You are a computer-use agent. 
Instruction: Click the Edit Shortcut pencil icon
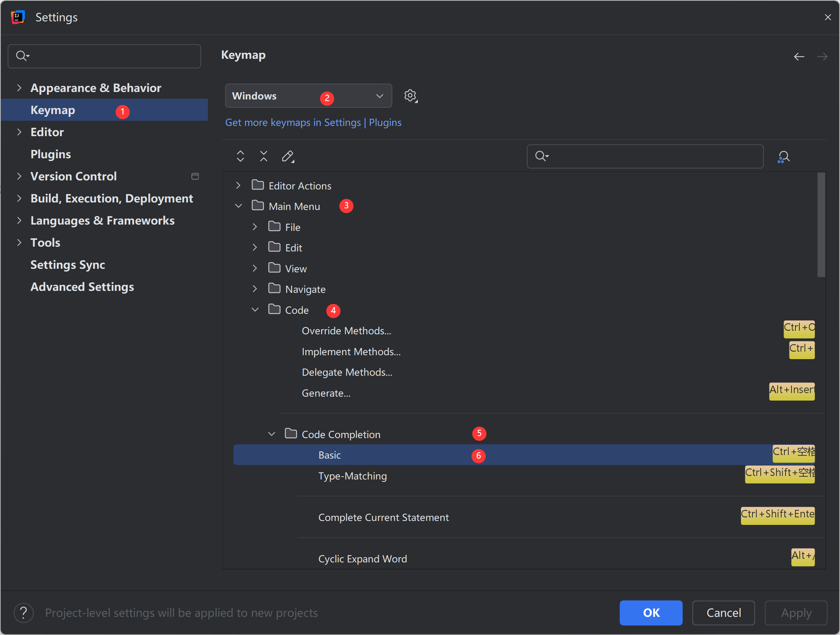click(x=288, y=156)
